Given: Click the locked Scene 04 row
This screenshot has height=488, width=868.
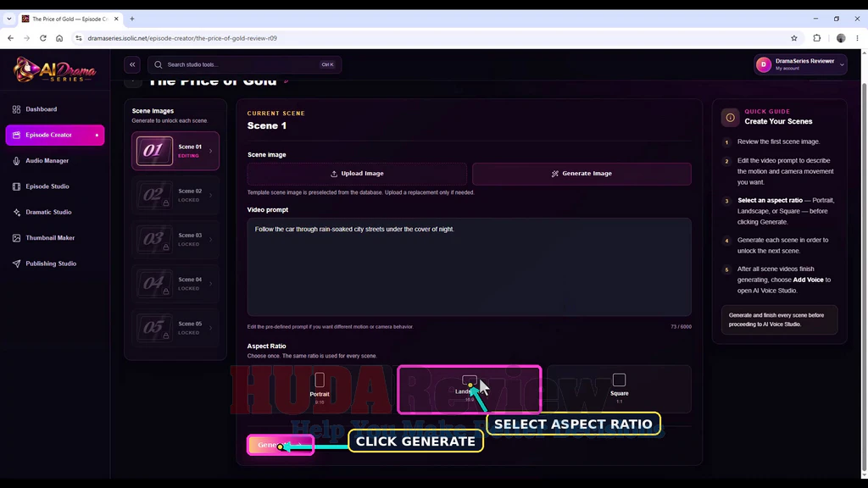Looking at the screenshot, I should pyautogui.click(x=175, y=284).
